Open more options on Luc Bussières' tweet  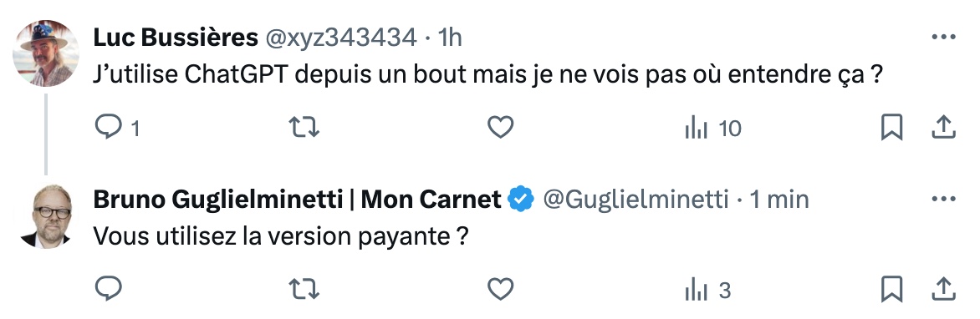[x=943, y=38]
